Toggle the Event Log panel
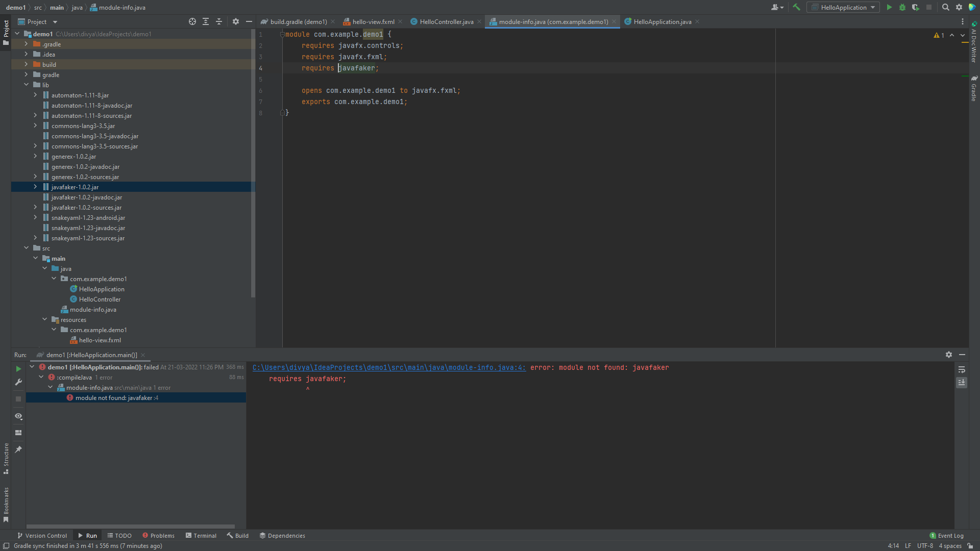 (x=948, y=535)
